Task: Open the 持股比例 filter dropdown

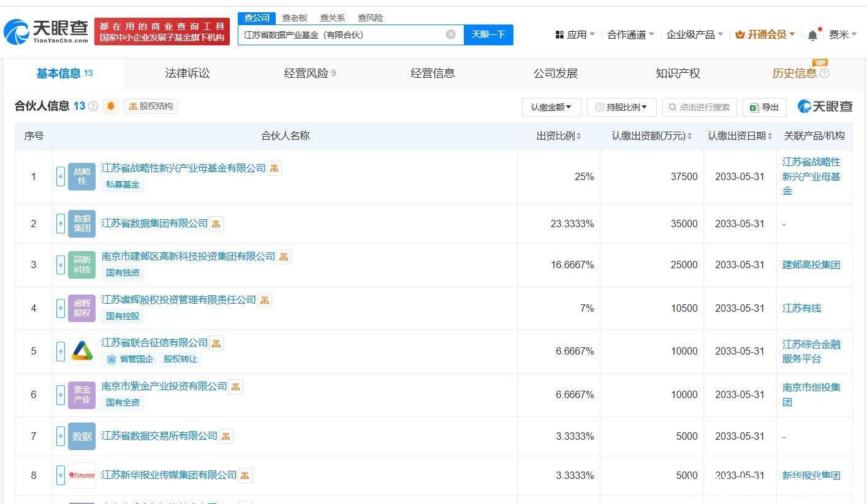Action: (x=621, y=107)
